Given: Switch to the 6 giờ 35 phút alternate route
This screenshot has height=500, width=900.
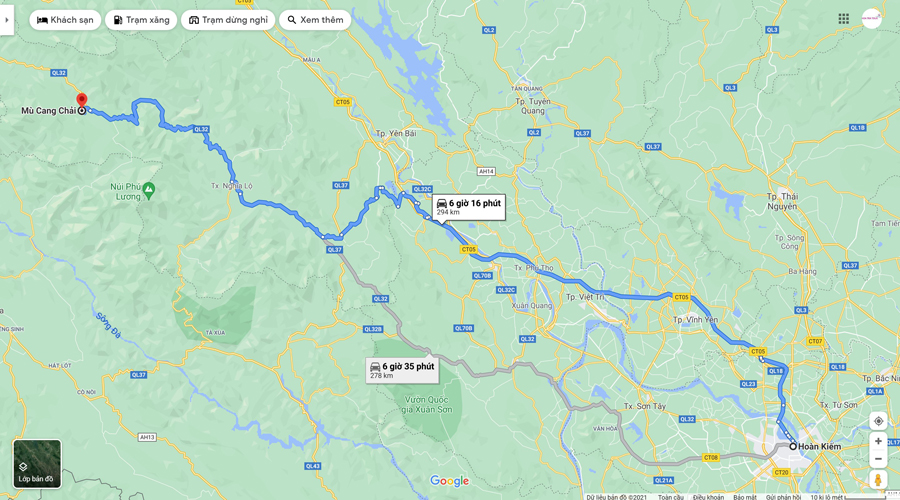Looking at the screenshot, I should [x=402, y=370].
